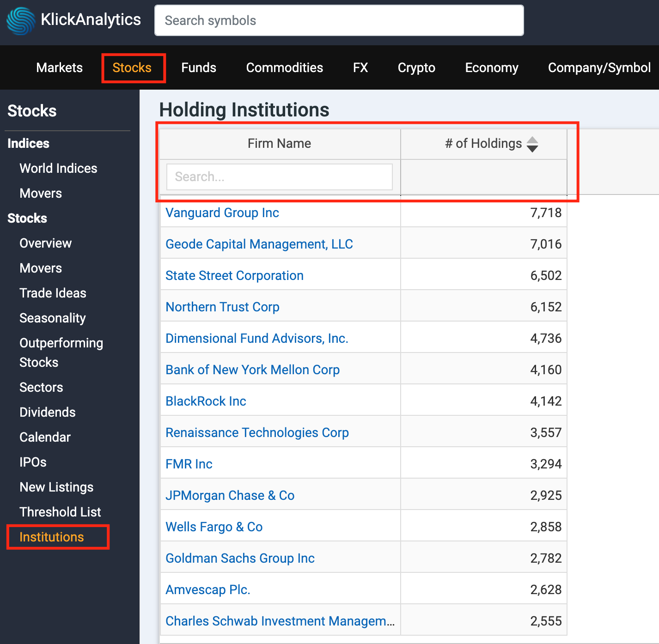Click holdings value 7,718

pyautogui.click(x=546, y=213)
